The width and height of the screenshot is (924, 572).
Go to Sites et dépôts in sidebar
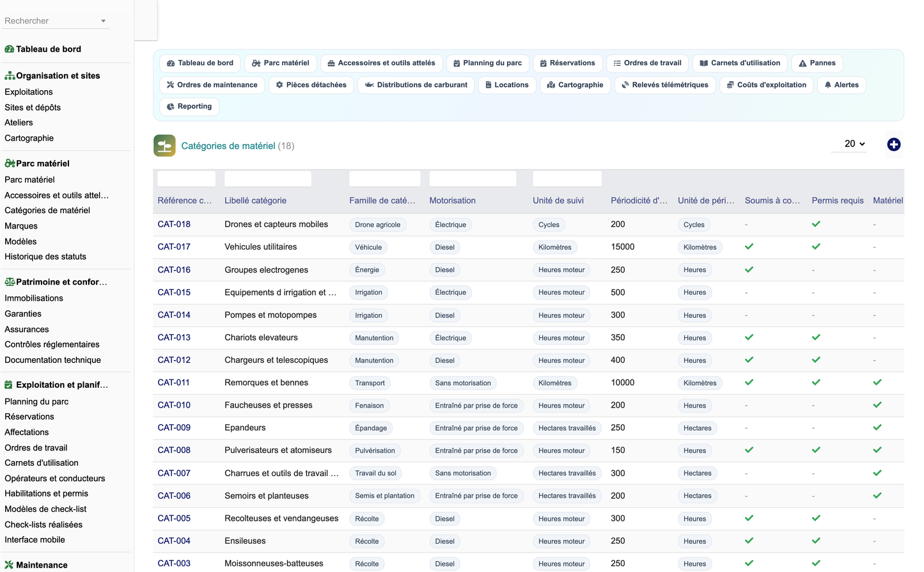(33, 107)
